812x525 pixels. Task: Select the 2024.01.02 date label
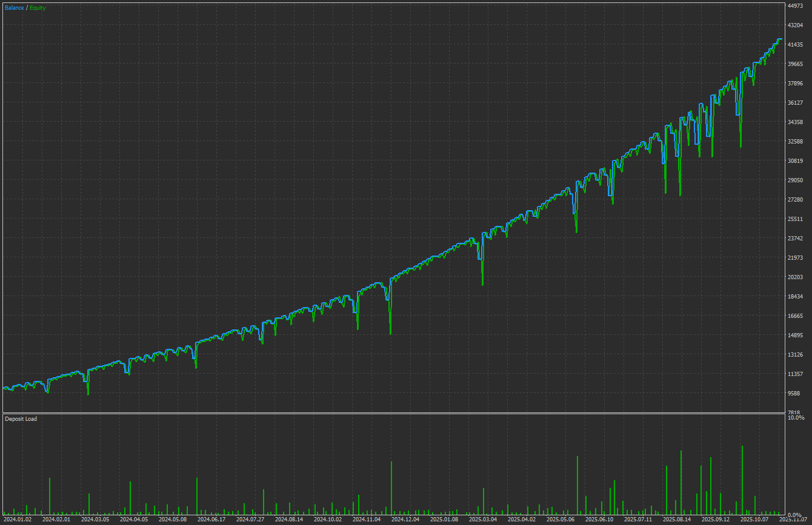[x=17, y=520]
